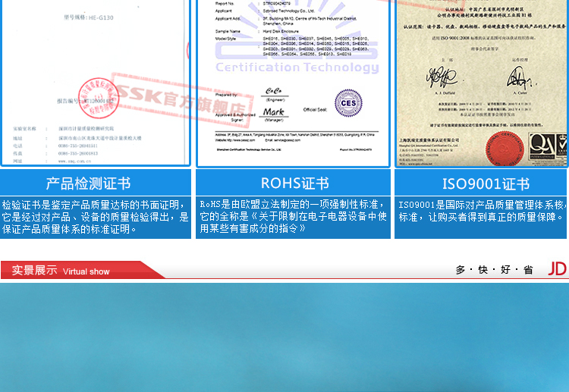569x392 pixels.
Task: Click the JD logo in the banner
Action: [x=557, y=269]
